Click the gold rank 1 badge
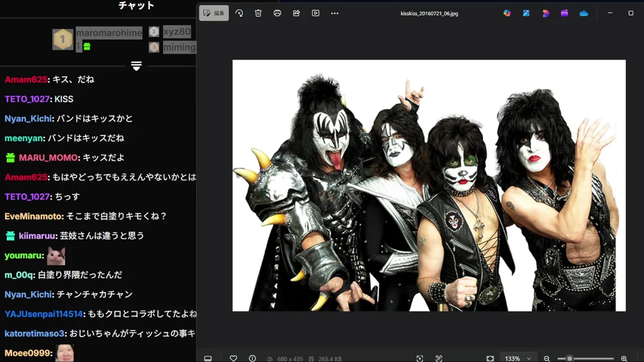This screenshot has width=644, height=362. [63, 39]
